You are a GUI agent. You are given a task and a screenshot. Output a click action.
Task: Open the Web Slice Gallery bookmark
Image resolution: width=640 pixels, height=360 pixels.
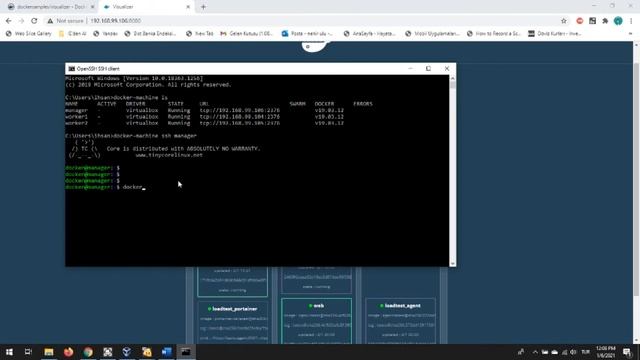click(29, 34)
